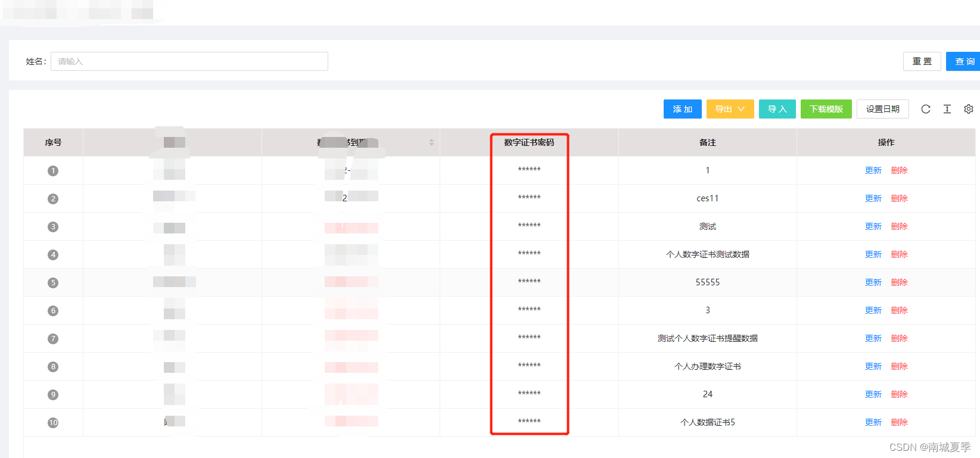
Task: Select the 个人数据证书5 remark cell
Action: [708, 422]
